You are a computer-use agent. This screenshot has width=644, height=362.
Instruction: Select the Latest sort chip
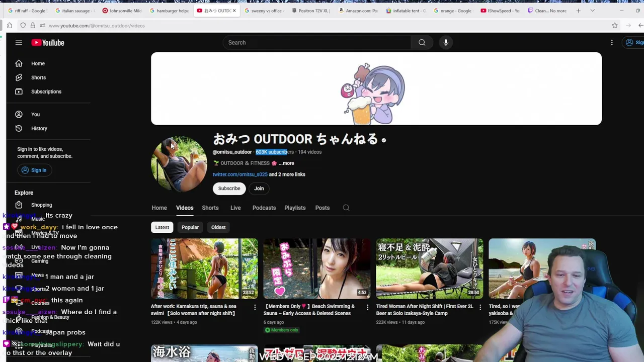coord(162,227)
